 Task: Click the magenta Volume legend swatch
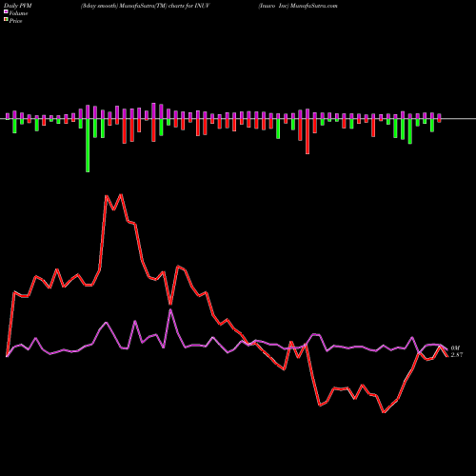(6, 11)
